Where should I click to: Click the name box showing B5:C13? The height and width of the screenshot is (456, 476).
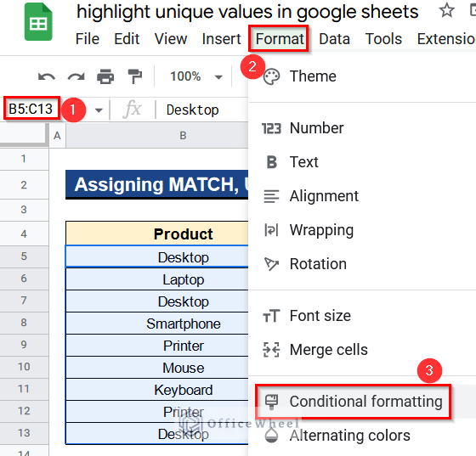tap(31, 109)
